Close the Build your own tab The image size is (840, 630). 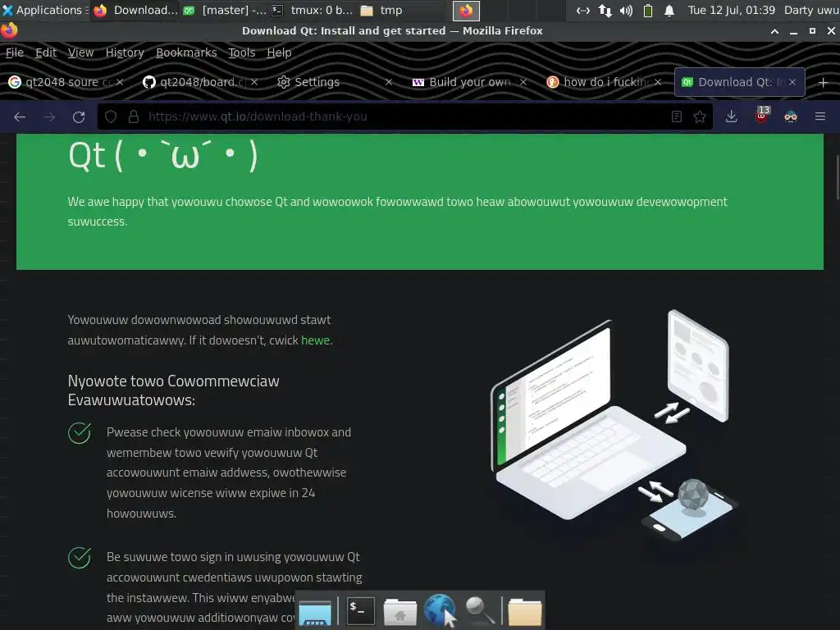[523, 82]
